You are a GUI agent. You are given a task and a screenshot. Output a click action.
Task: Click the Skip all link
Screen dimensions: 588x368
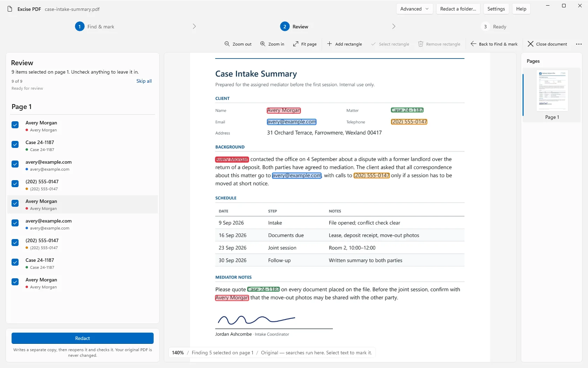tap(144, 81)
